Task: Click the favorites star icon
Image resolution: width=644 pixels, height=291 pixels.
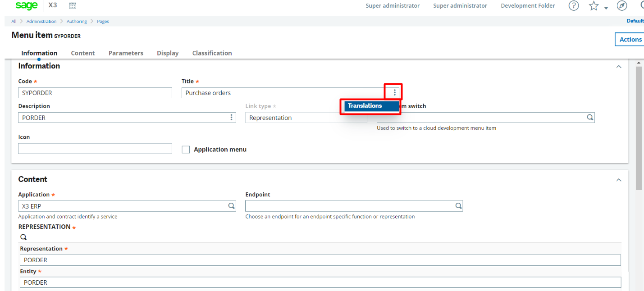Action: (x=594, y=5)
